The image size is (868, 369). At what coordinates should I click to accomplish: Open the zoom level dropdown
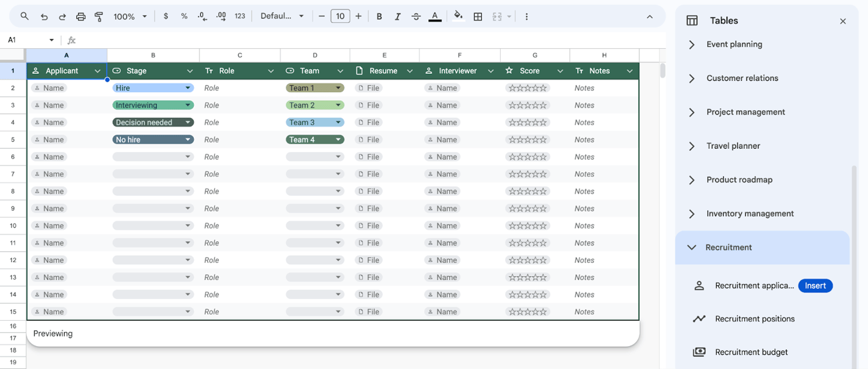[130, 17]
